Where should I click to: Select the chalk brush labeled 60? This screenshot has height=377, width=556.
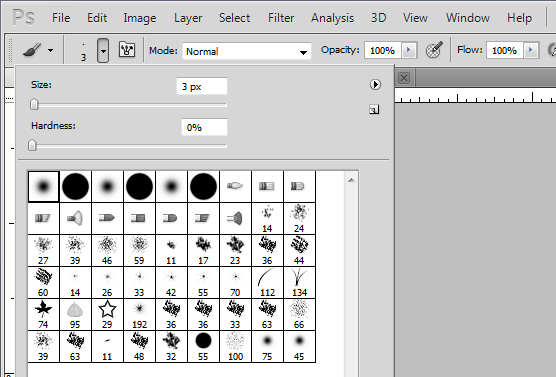(43, 282)
